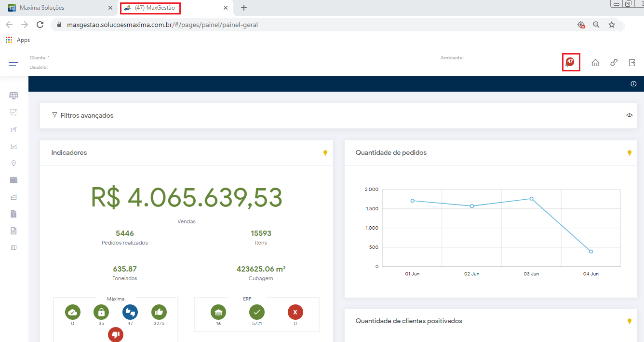Click the blue thumbs indicator showing 47

[130, 313]
